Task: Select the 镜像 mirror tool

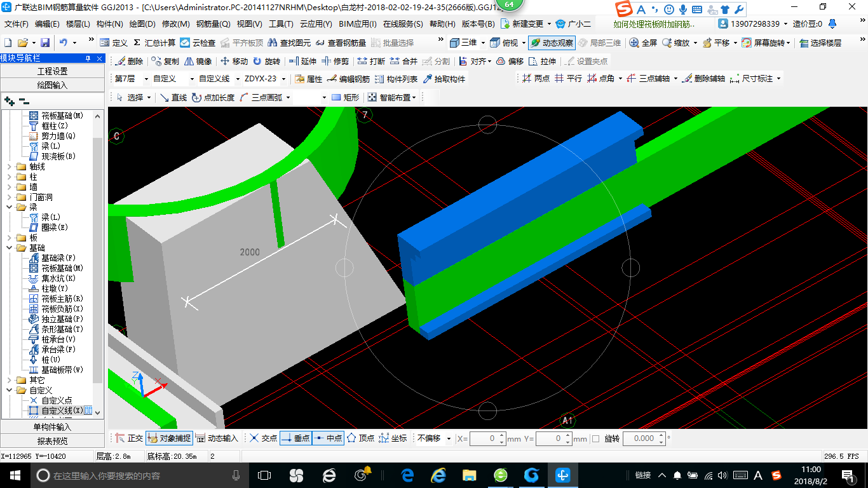Action: pos(198,61)
